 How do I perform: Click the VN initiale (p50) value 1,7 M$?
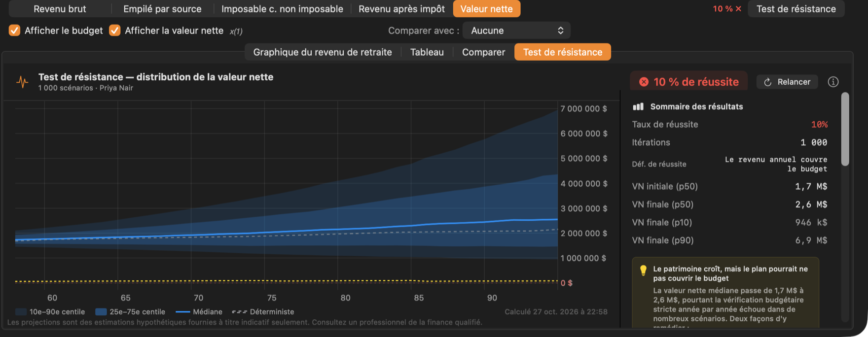[x=811, y=186]
